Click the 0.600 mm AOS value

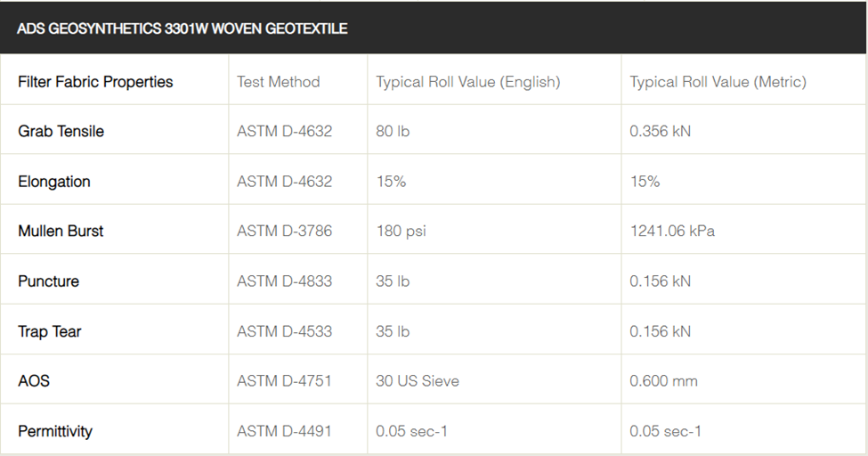click(663, 381)
